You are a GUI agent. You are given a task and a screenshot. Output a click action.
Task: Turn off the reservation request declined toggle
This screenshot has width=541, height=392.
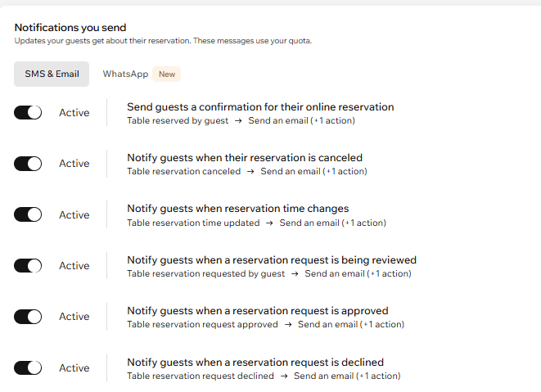pyautogui.click(x=28, y=367)
